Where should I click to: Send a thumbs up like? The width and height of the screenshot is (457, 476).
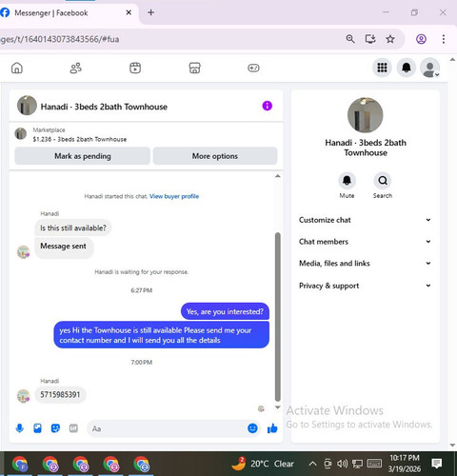pyautogui.click(x=272, y=428)
